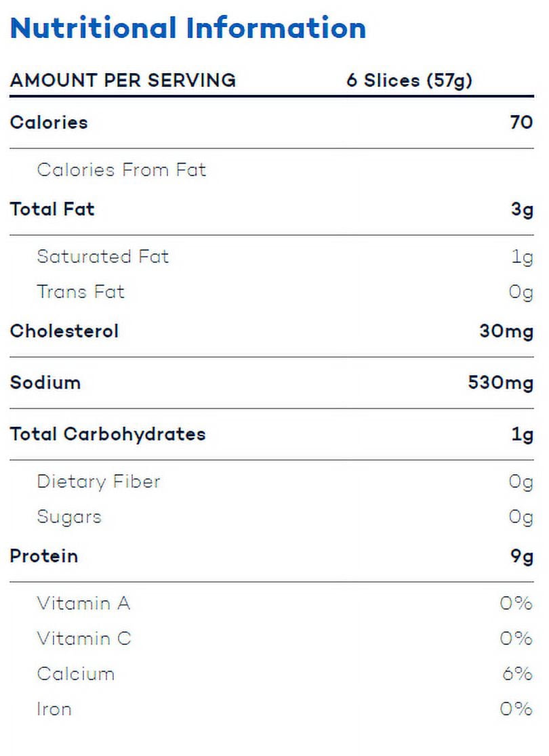Screen dimensions: 549x756
Task: Select the Calcium 6% value
Action: [517, 673]
